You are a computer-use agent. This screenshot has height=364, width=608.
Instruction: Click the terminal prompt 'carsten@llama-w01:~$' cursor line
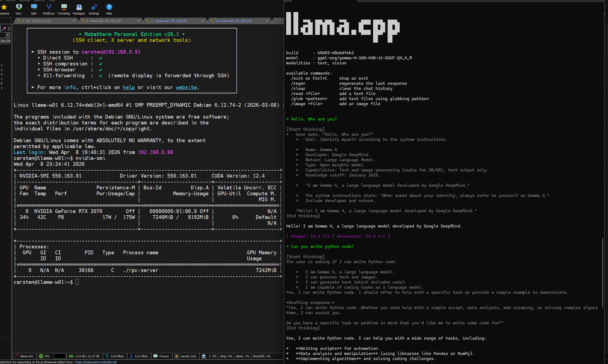[46, 282]
